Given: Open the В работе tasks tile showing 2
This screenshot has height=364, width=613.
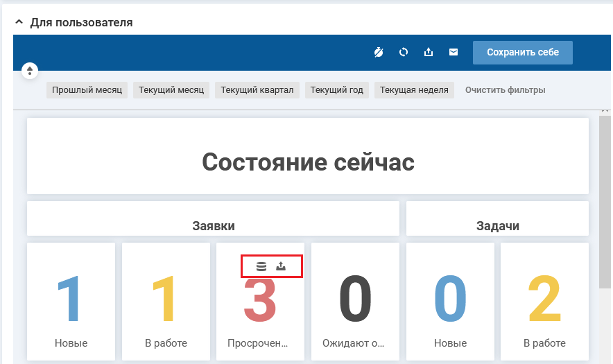Looking at the screenshot, I should coord(544,301).
